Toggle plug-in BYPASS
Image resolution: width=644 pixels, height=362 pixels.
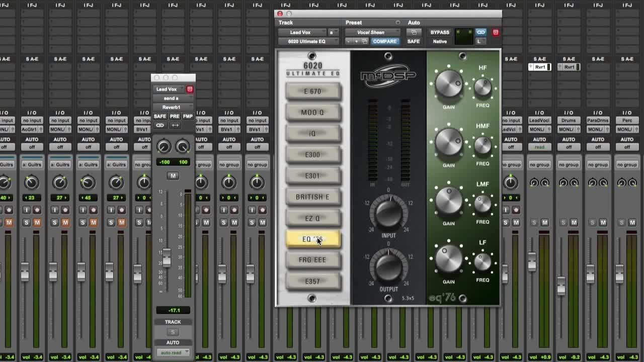[x=440, y=32]
